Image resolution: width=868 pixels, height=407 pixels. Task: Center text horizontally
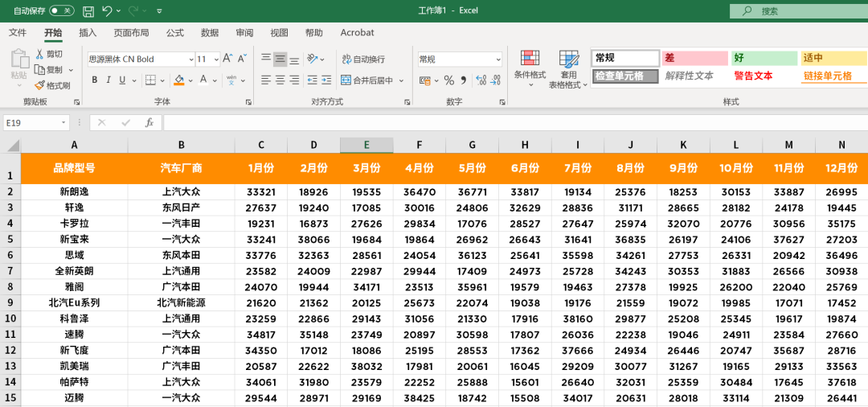coord(280,80)
